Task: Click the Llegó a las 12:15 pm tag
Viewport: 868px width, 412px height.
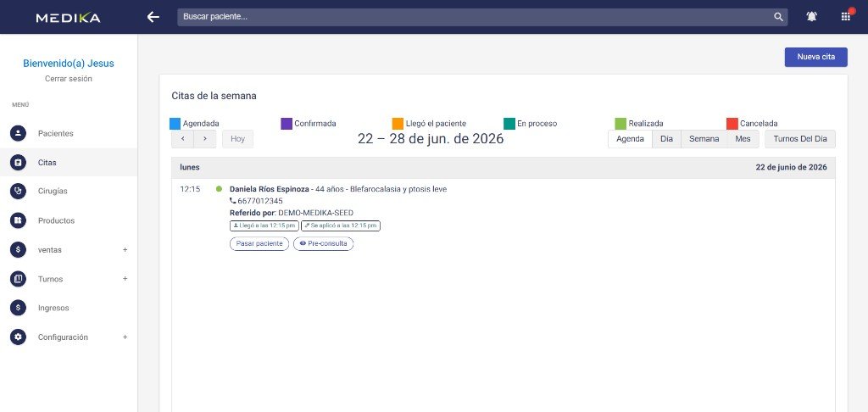Action: (264, 226)
